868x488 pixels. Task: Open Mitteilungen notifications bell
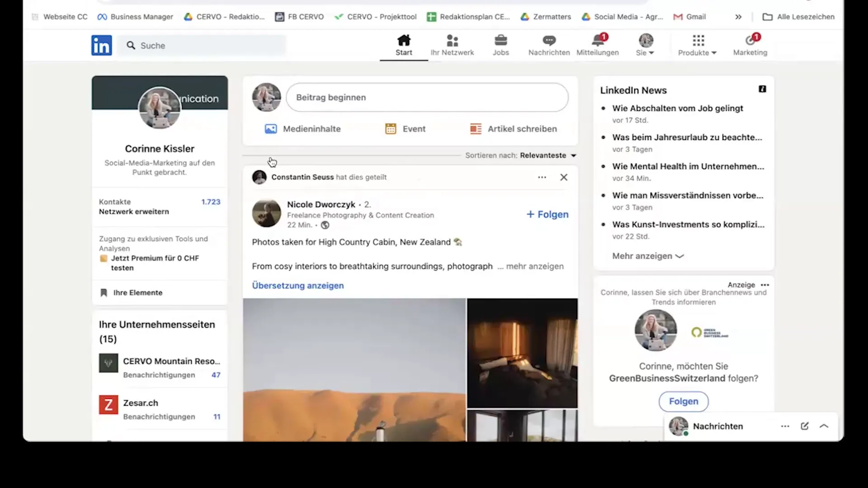597,45
